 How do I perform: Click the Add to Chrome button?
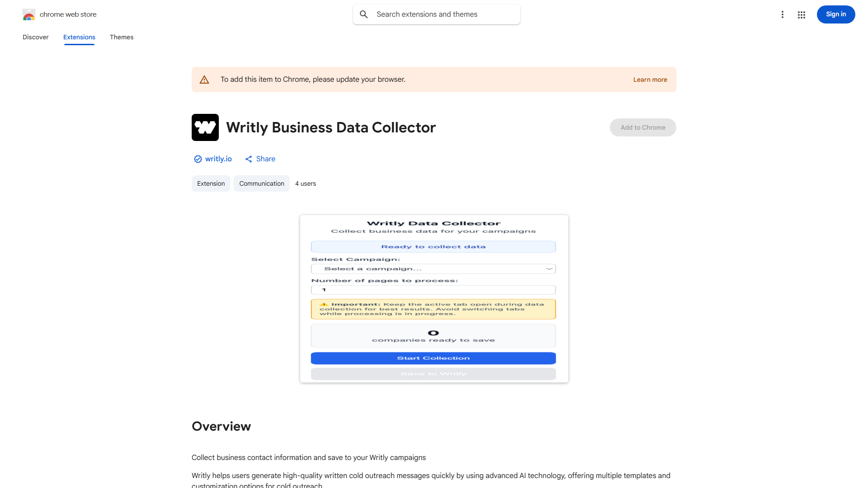pos(642,127)
